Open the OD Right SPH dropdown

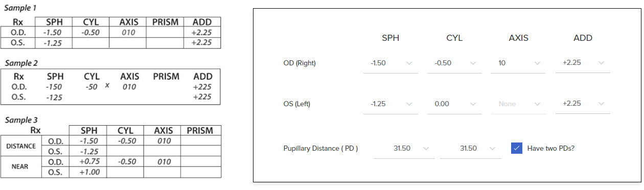point(390,63)
